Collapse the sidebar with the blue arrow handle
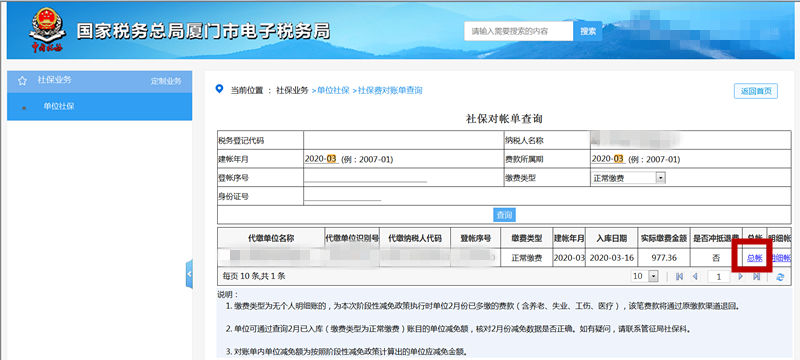Viewport: 800px width, 360px height. [x=189, y=274]
